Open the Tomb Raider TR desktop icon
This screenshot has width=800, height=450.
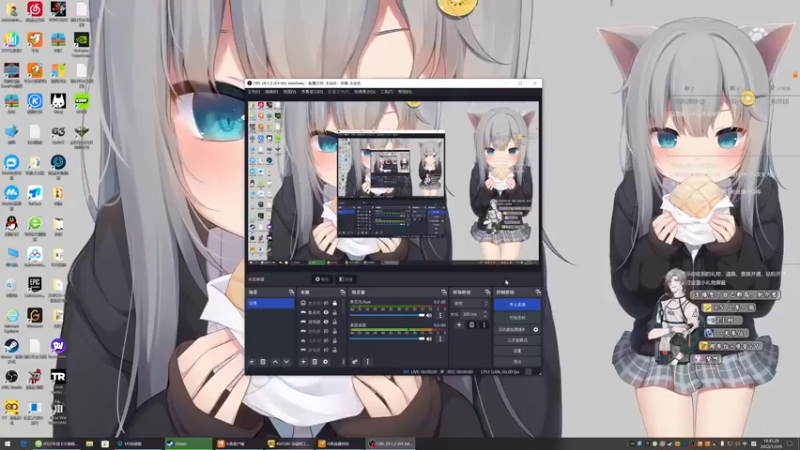pos(58,379)
